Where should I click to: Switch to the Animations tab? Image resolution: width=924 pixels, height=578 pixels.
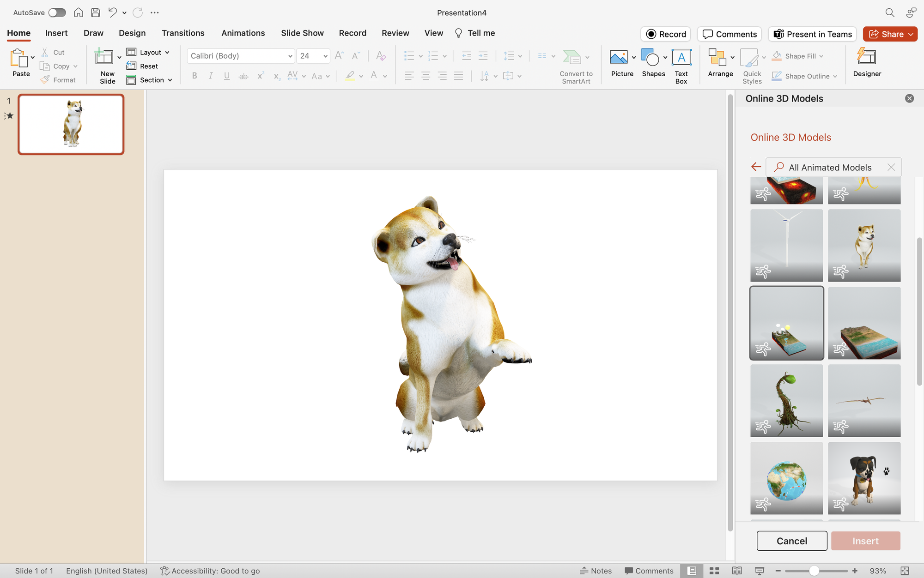tap(243, 33)
